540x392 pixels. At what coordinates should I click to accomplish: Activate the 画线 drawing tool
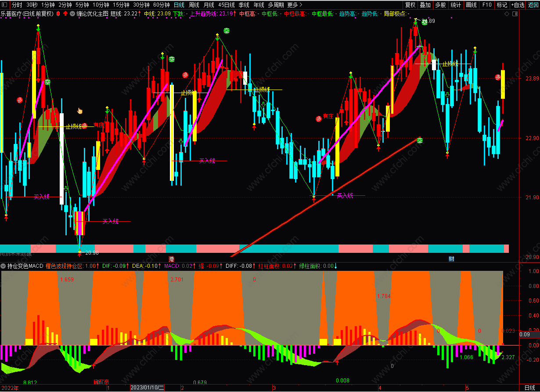[x=471, y=5]
